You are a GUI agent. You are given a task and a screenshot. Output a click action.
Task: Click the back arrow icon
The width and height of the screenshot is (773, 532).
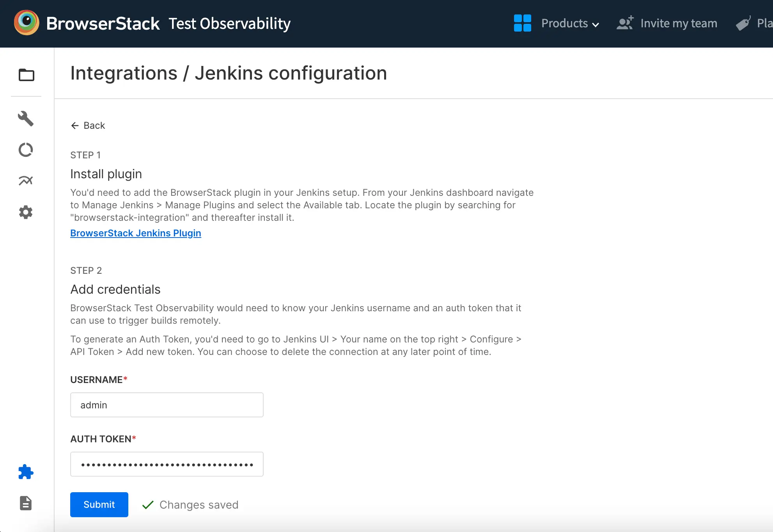pyautogui.click(x=75, y=126)
